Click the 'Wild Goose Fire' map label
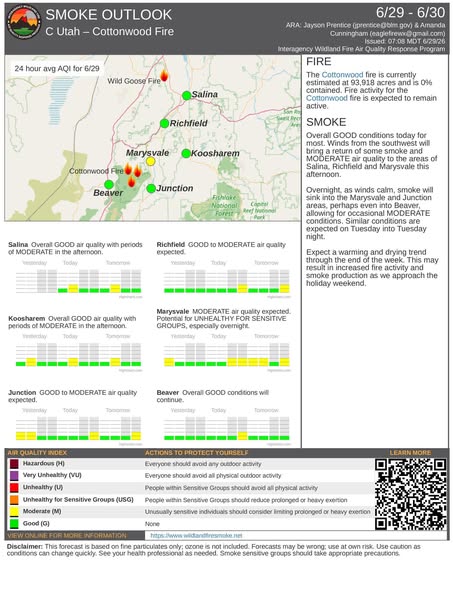 pyautogui.click(x=134, y=81)
